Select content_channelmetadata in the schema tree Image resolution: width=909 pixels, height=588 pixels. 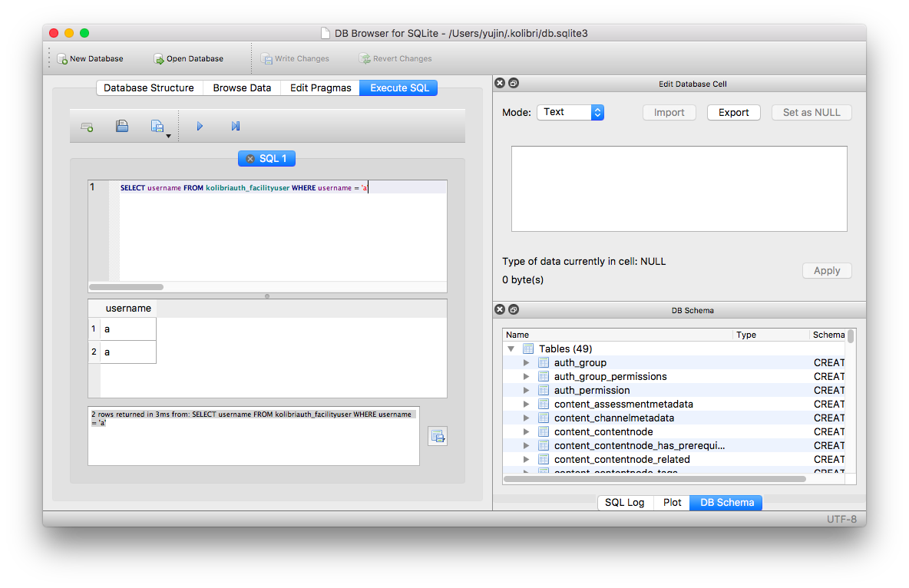pyautogui.click(x=673, y=418)
